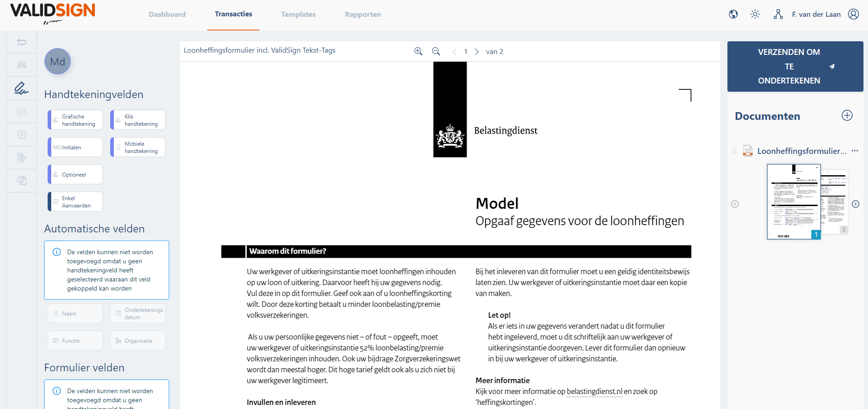Image resolution: width=868 pixels, height=409 pixels.
Task: Click the info icon in Automatische velden notice
Action: pos(57,252)
